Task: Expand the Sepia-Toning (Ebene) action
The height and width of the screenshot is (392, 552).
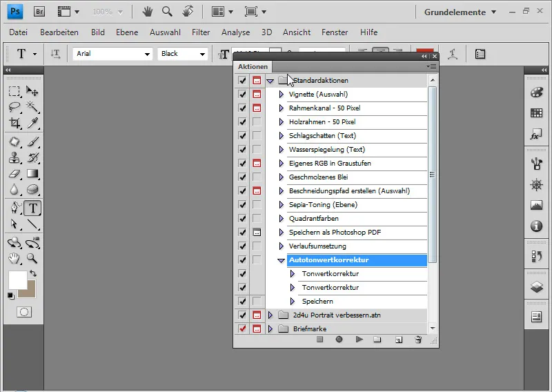Action: [x=281, y=205]
